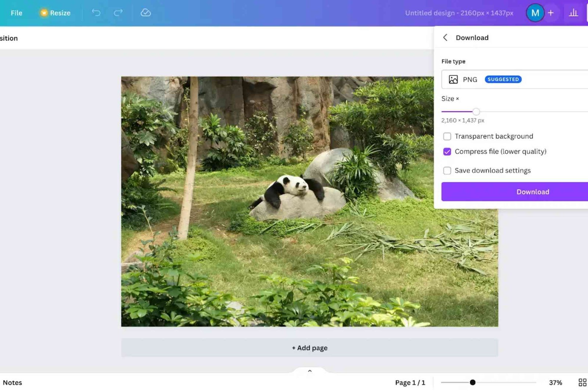588x392 pixels.
Task: Enable Save download settings
Action: click(x=447, y=170)
